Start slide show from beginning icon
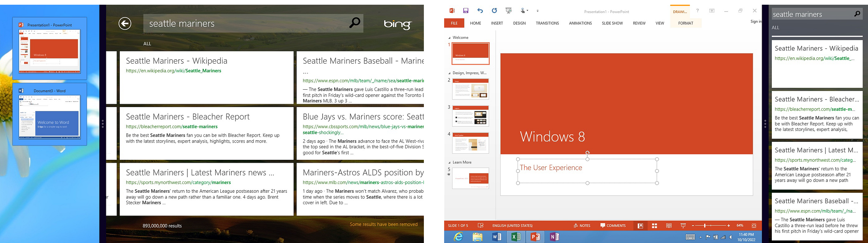The height and width of the screenshot is (243, 868). click(509, 11)
